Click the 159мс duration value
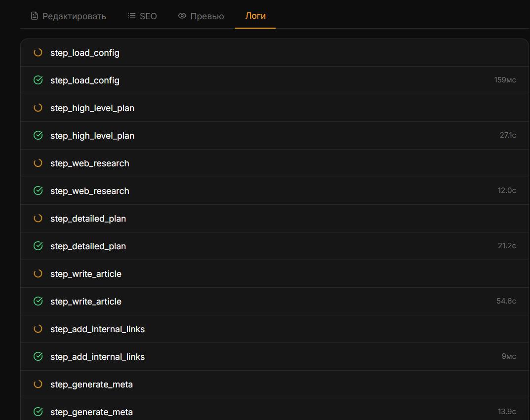The width and height of the screenshot is (530, 420). [505, 80]
